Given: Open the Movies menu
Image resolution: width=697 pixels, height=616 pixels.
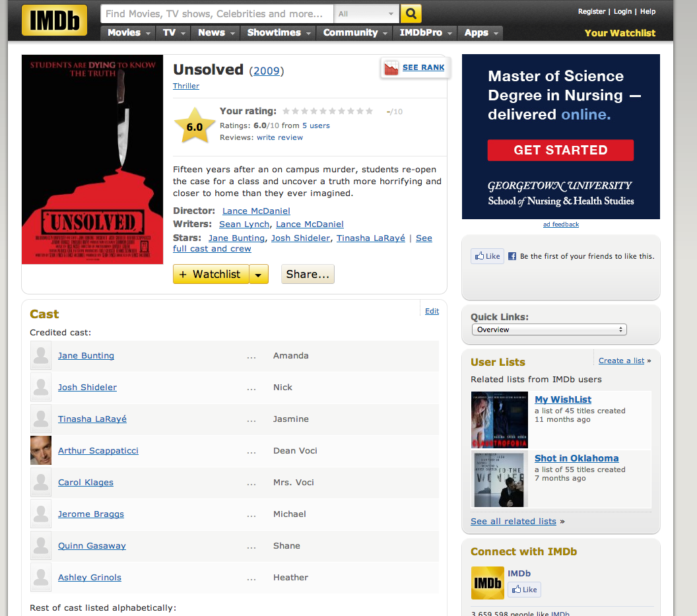Looking at the screenshot, I should [129, 33].
